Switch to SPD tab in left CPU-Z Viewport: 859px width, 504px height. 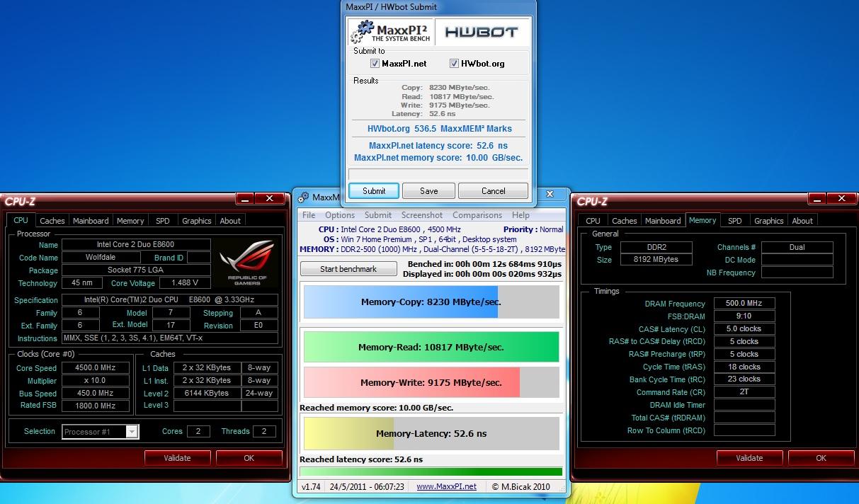tap(163, 221)
